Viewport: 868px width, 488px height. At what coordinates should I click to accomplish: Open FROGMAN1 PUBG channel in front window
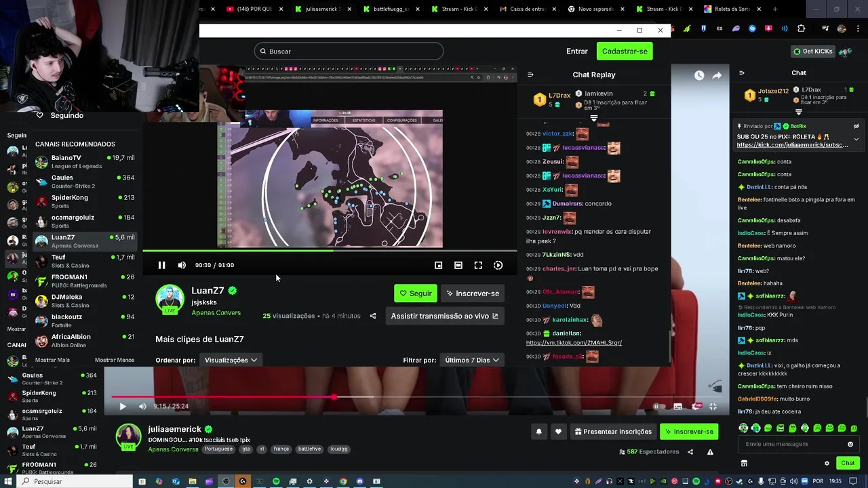click(85, 281)
